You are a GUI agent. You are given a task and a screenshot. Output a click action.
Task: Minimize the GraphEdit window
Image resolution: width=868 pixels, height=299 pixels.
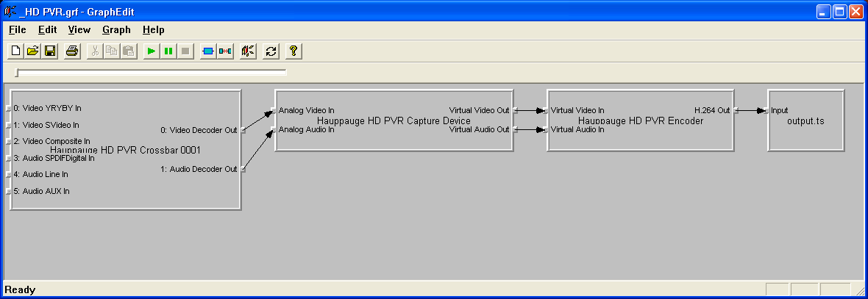tap(823, 12)
